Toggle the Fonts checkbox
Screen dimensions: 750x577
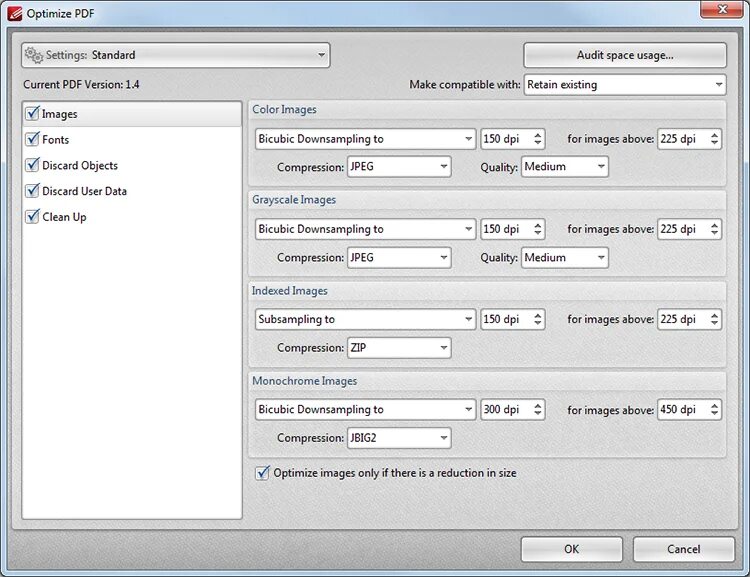(32, 139)
